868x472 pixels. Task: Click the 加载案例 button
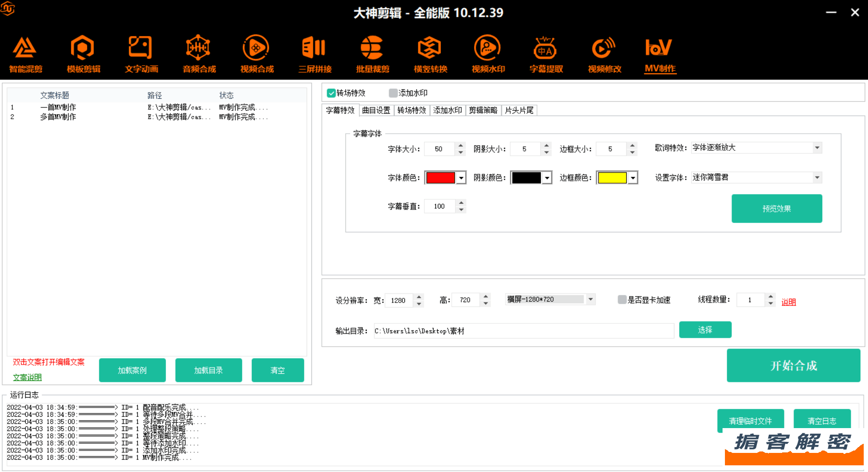pyautogui.click(x=132, y=370)
